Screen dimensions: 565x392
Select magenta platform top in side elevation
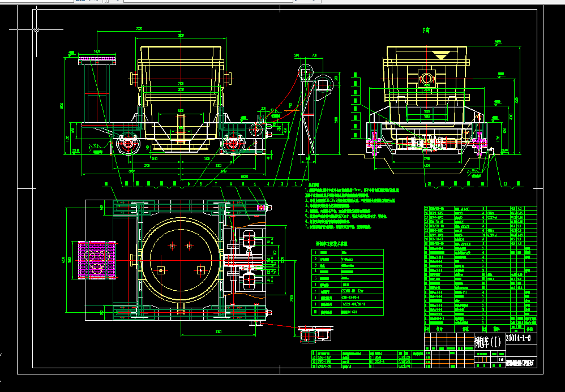[x=97, y=59]
